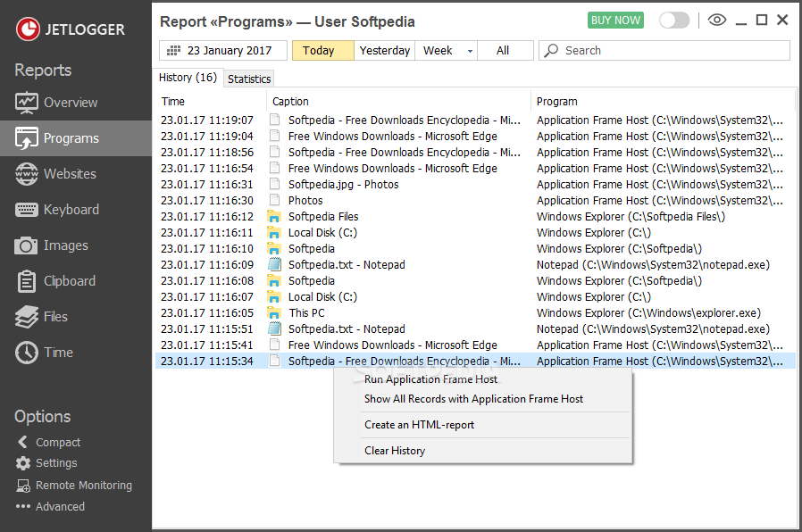Select the Local Disk (C:) row at 11:16:07

475,297
